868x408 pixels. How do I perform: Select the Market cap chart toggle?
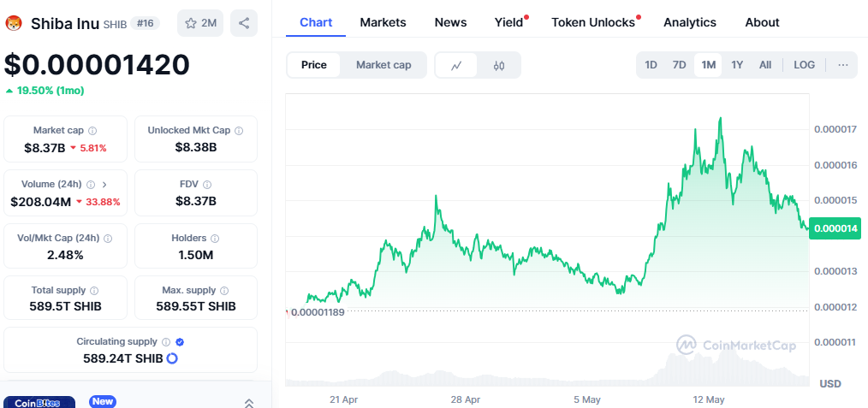pos(383,65)
